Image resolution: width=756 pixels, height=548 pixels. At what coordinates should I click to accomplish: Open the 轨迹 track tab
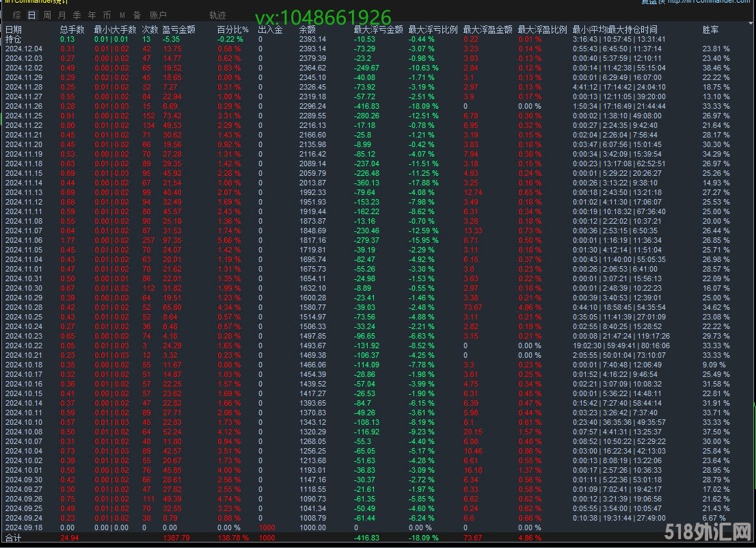pos(217,16)
